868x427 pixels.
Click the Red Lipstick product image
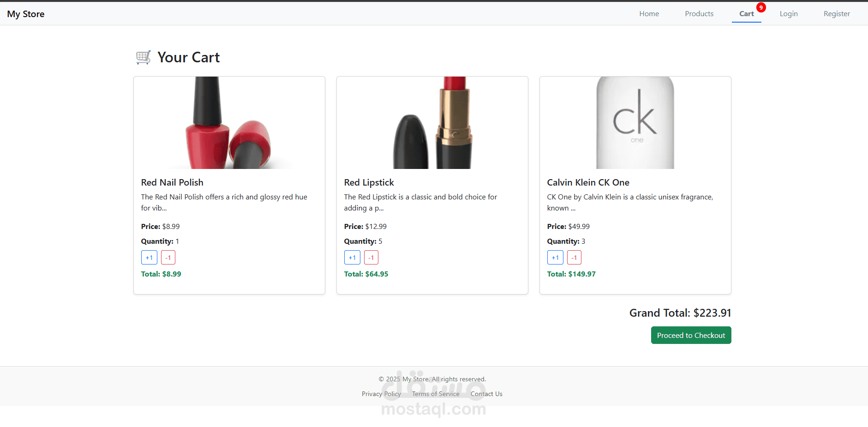(x=432, y=123)
